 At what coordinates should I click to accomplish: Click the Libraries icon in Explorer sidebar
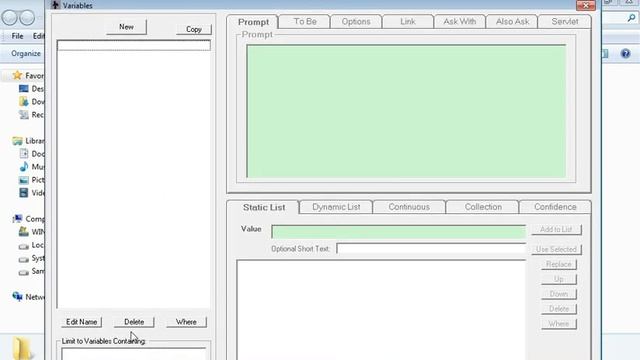coord(17,141)
